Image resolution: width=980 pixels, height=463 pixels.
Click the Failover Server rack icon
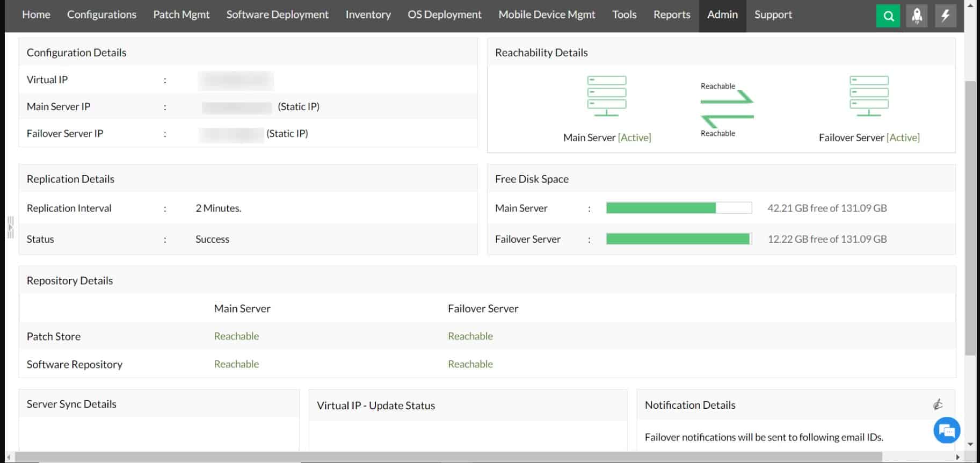coord(869,96)
